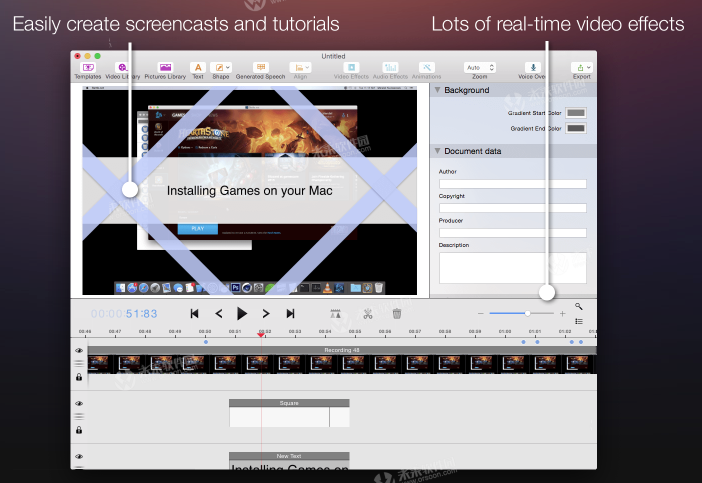
Task: Click the red playhead marker
Action: tap(261, 335)
